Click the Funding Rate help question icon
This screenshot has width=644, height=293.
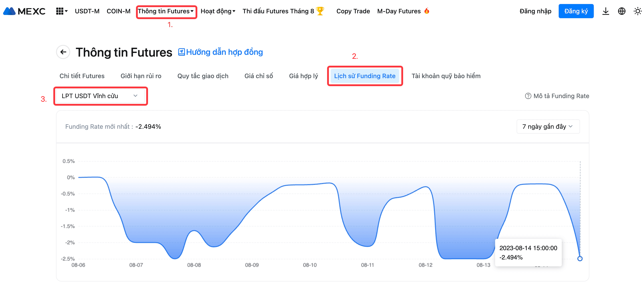(528, 96)
